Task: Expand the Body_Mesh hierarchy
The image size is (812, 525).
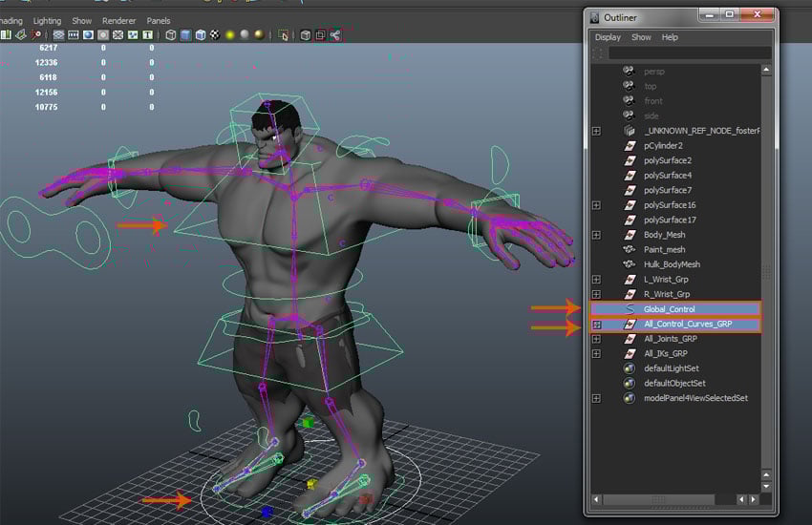Action: pos(596,235)
